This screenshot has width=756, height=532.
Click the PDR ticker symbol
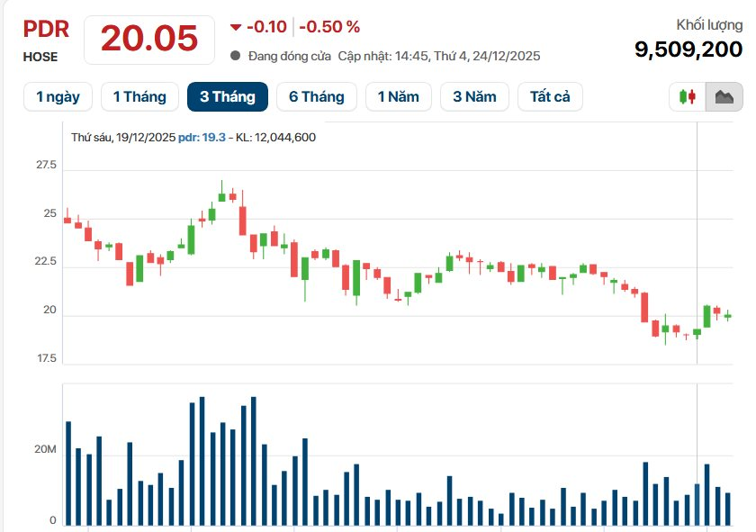46,29
